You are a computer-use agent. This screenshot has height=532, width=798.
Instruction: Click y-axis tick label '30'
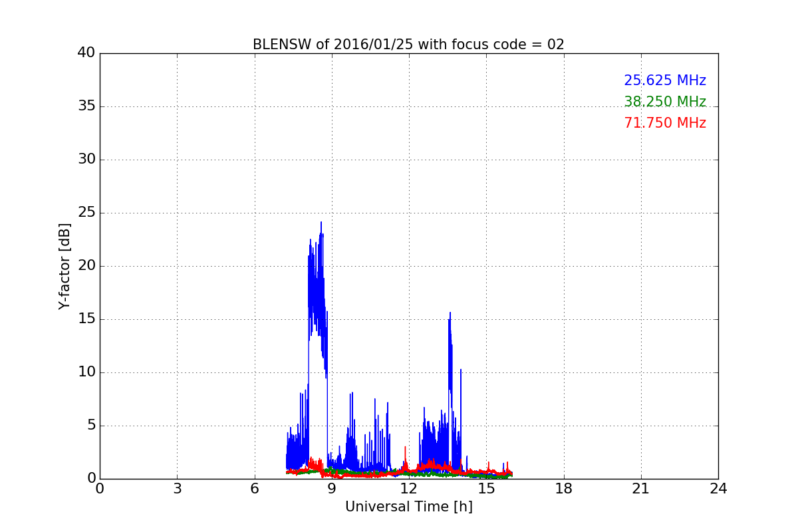86,160
